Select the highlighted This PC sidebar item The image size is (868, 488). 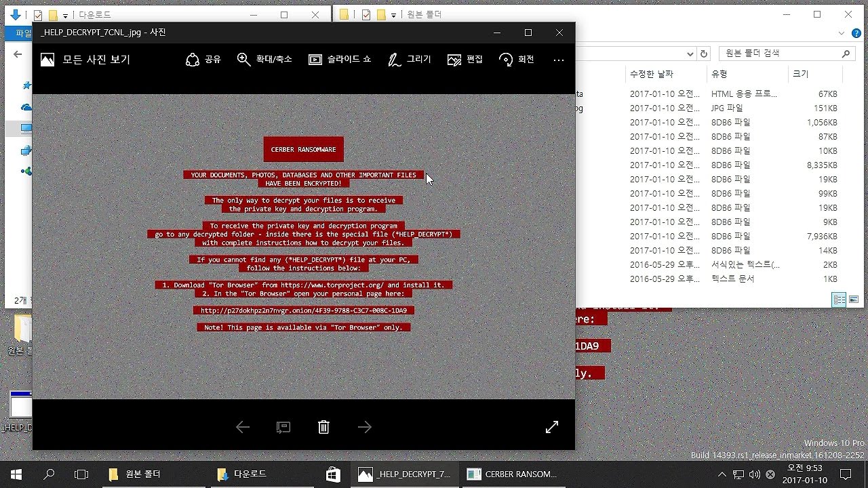19,128
